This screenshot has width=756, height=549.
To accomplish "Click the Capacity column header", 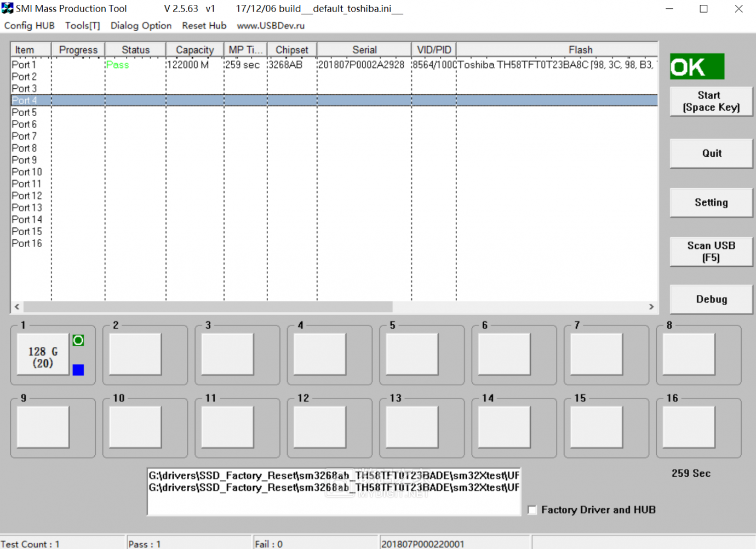I will pyautogui.click(x=195, y=49).
